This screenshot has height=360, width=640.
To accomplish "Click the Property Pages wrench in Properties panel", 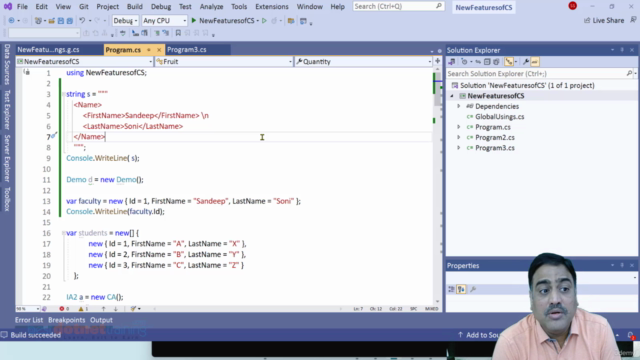I will (473, 289).
